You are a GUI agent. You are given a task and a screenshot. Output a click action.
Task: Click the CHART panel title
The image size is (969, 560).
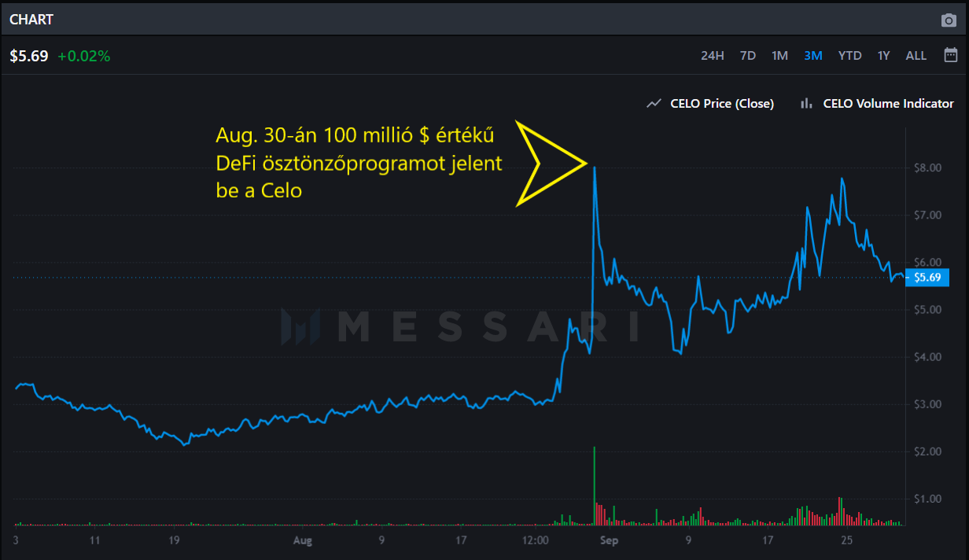(x=31, y=20)
